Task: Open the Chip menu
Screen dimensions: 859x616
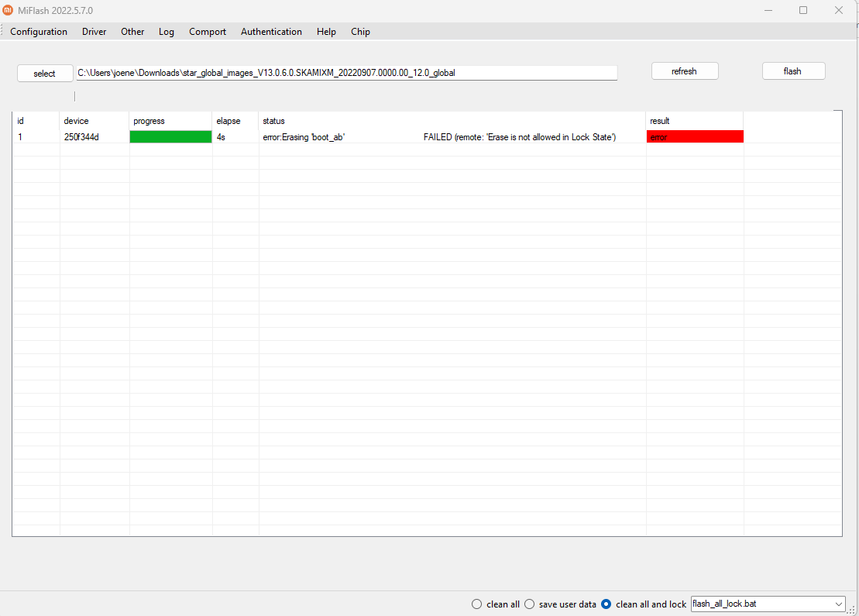Action: [x=360, y=32]
